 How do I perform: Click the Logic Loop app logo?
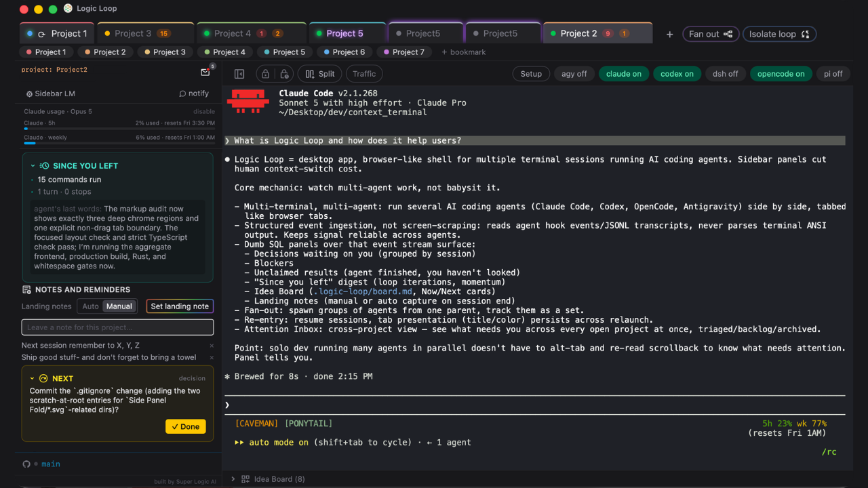(x=68, y=8)
